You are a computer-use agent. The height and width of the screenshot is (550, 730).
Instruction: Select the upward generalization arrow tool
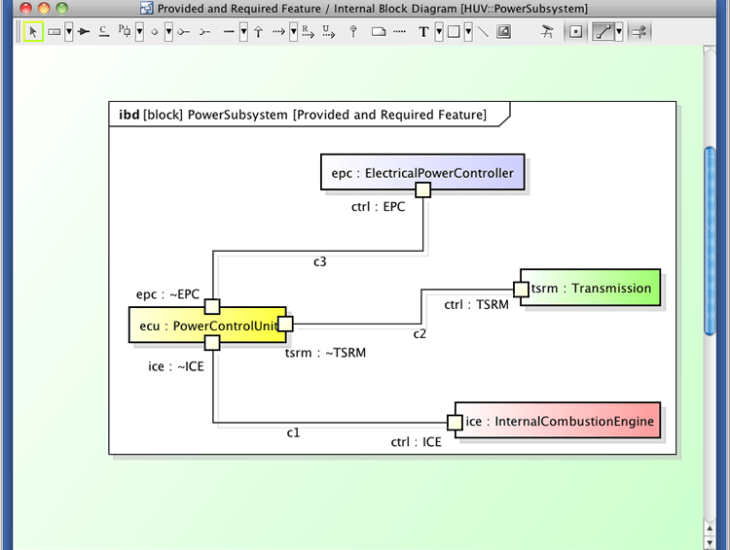point(258,32)
